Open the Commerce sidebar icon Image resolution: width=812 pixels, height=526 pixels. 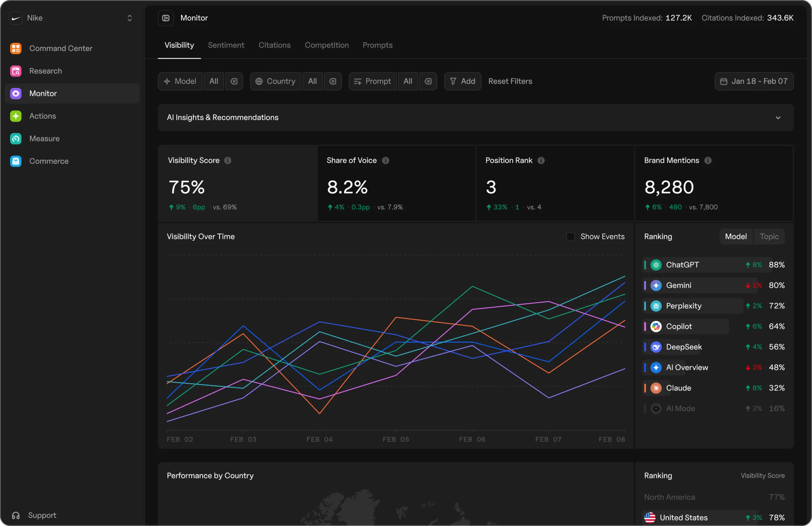(16, 161)
